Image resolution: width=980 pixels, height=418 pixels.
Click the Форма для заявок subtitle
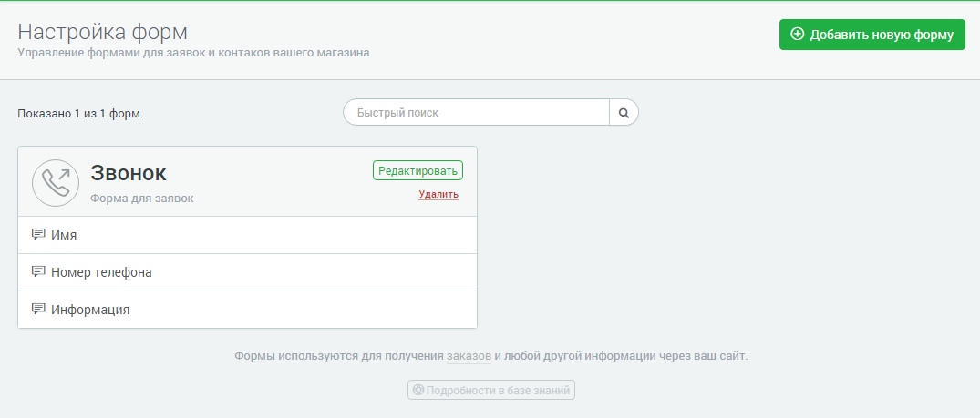(142, 198)
